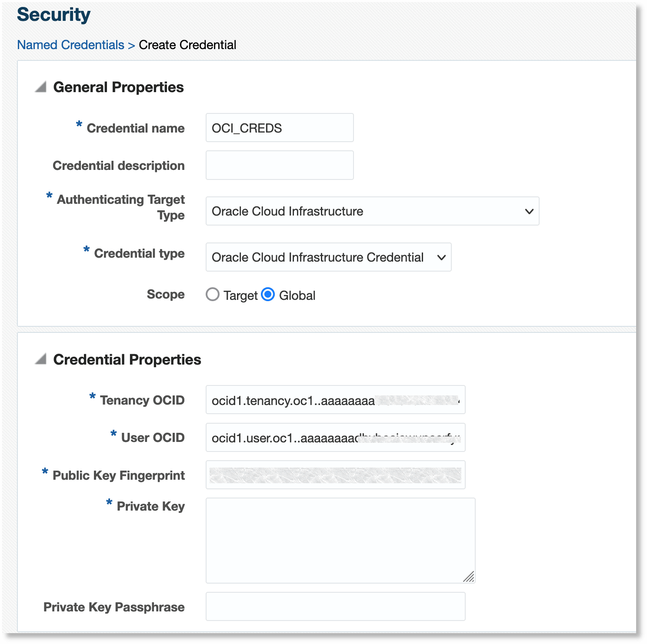Click the Security page heading
This screenshot has width=647, height=644.
coord(53,14)
